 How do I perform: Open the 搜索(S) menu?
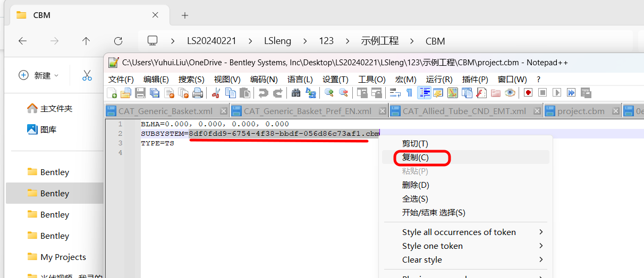191,79
